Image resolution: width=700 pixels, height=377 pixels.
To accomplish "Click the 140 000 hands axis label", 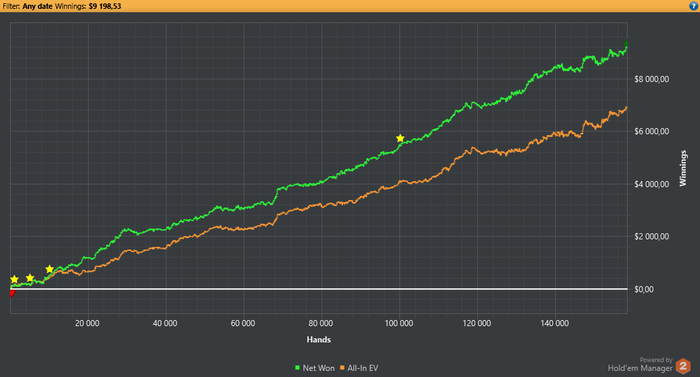I will coord(554,323).
